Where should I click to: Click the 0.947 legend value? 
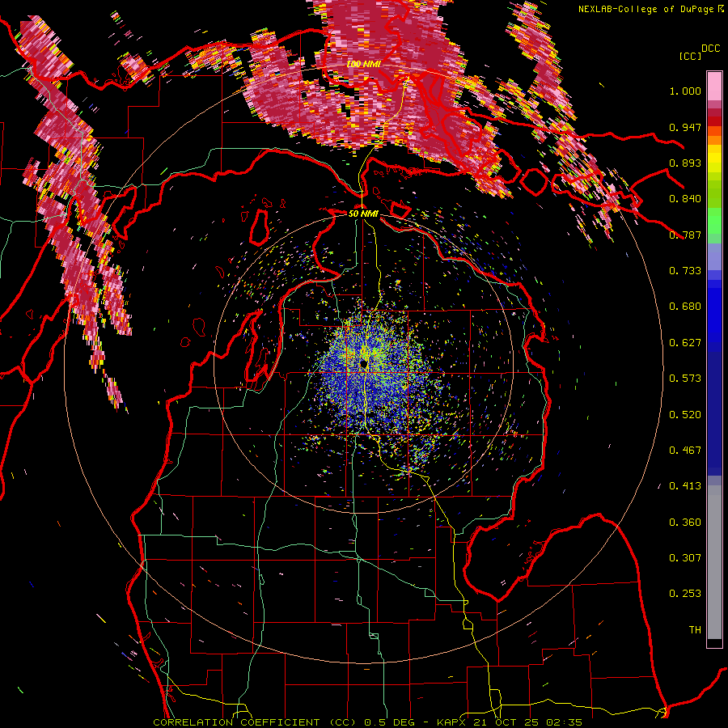tap(685, 127)
